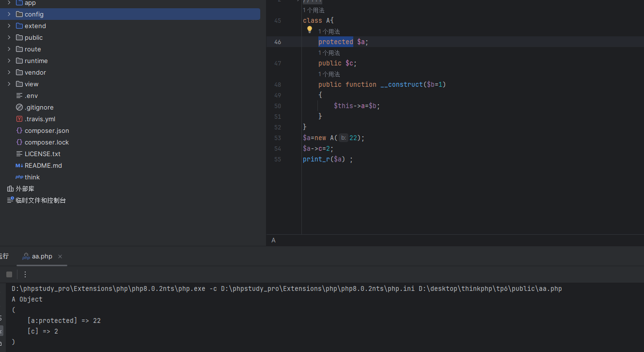Open composer.json file

point(47,130)
